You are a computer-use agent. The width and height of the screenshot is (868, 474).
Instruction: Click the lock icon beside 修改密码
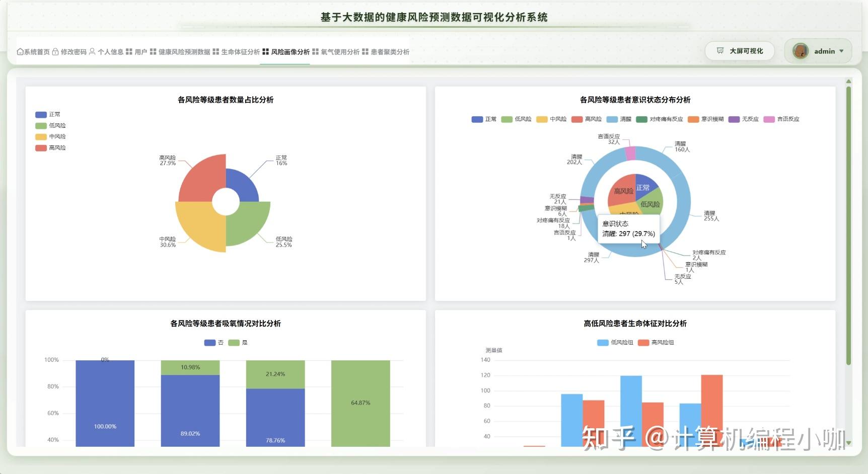[54, 52]
